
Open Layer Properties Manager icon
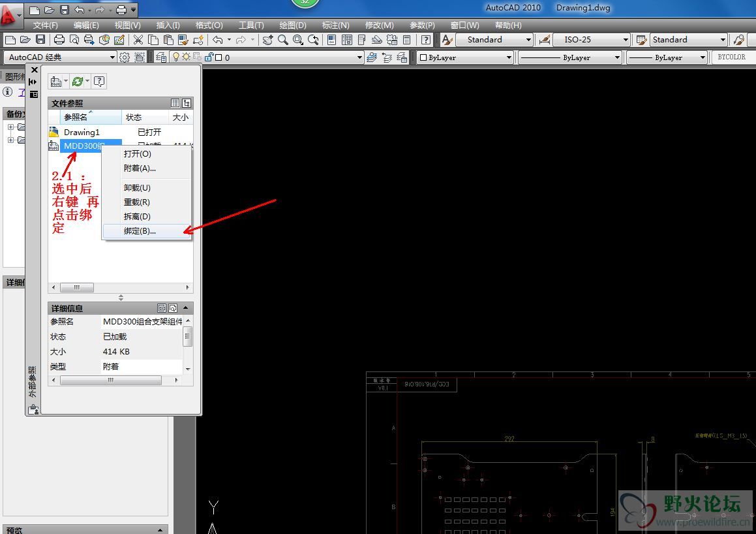(161, 57)
